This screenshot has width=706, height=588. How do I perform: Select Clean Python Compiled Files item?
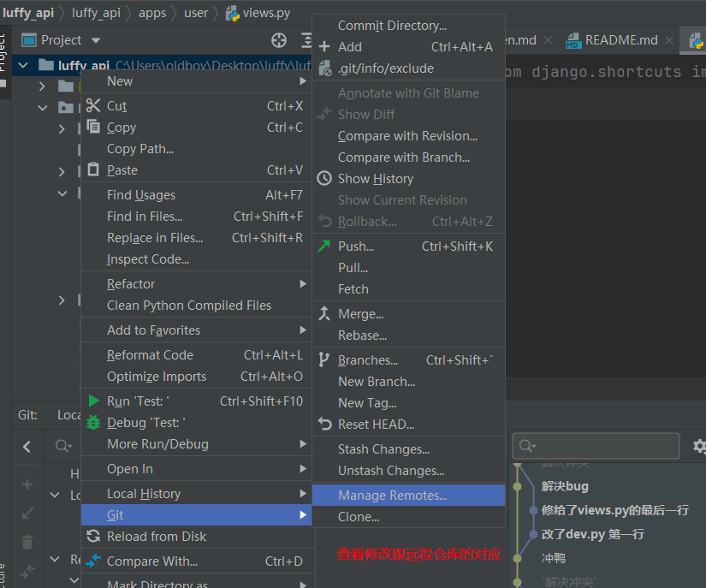[196, 306]
